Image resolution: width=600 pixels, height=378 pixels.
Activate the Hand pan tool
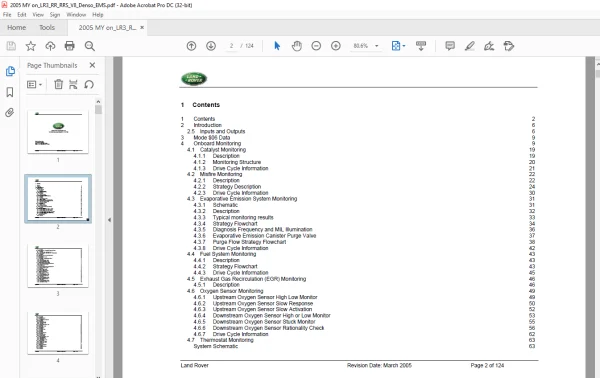297,46
